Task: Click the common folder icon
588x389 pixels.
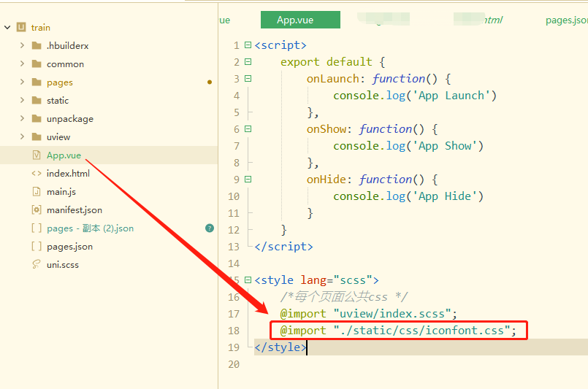Action: coord(37,63)
